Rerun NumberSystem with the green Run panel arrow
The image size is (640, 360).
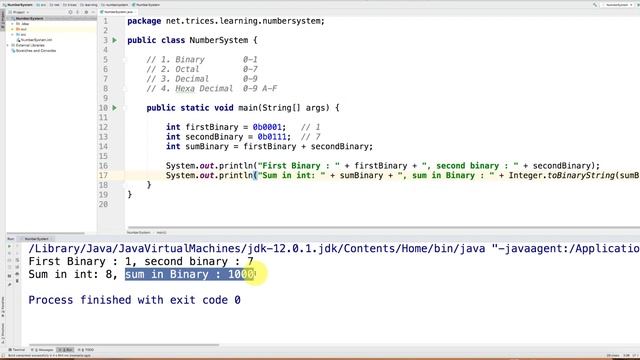[9, 246]
